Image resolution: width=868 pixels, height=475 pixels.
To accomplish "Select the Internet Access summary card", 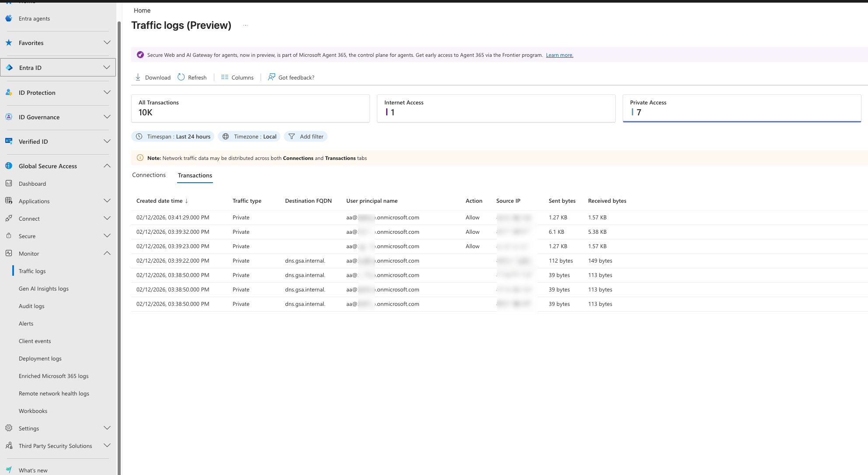I will [x=496, y=108].
